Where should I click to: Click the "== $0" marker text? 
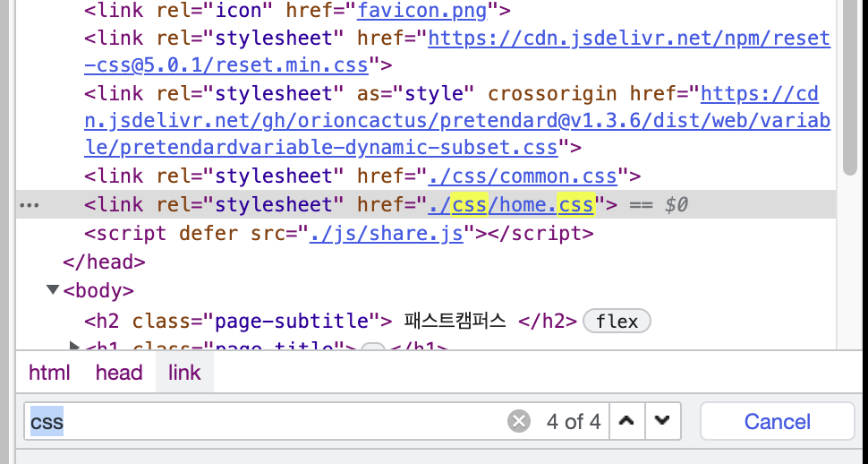[659, 205]
